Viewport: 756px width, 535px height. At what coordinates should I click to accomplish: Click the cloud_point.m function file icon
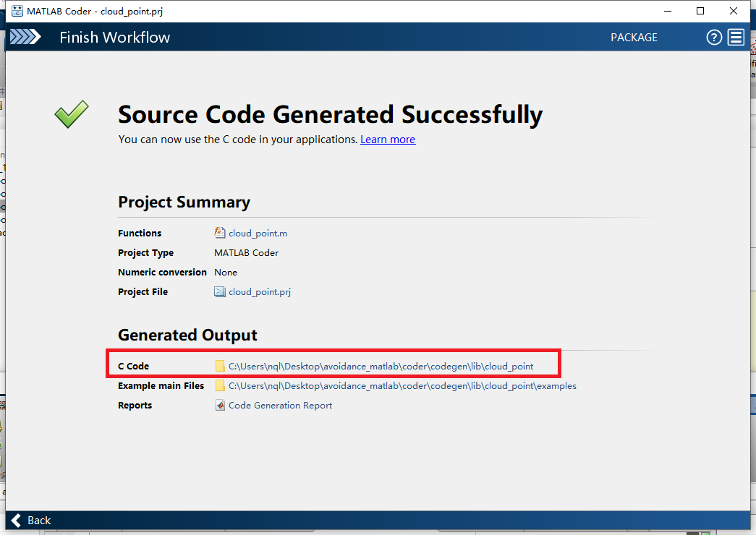(220, 233)
